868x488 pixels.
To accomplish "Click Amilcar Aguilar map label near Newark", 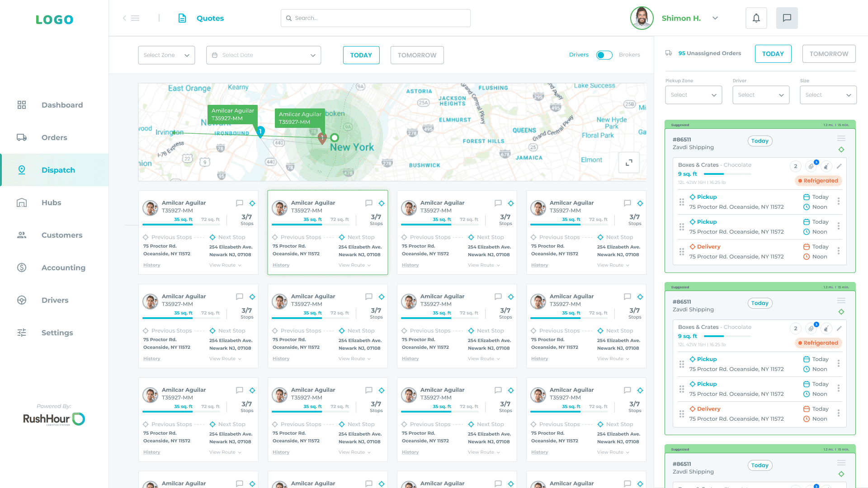I will coord(232,115).
